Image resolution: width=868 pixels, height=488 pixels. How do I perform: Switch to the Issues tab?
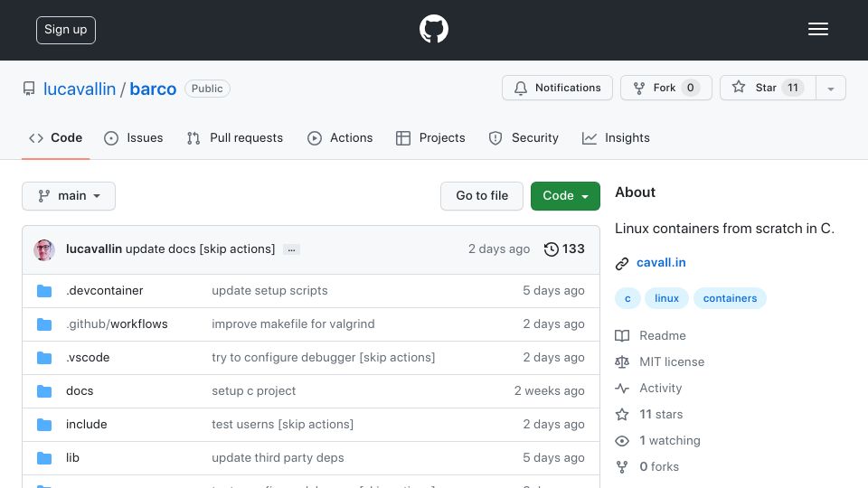click(134, 137)
